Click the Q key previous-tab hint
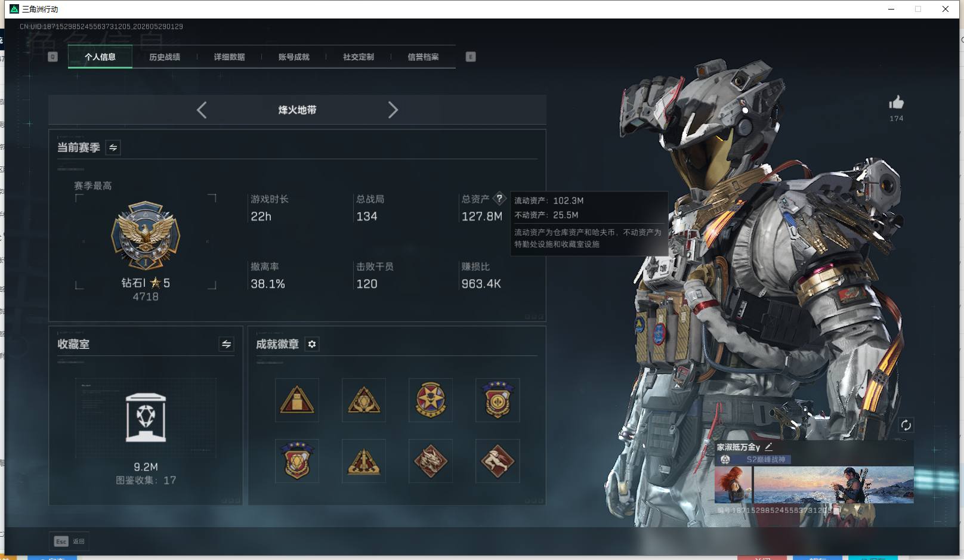This screenshot has height=560, width=964. coord(52,57)
